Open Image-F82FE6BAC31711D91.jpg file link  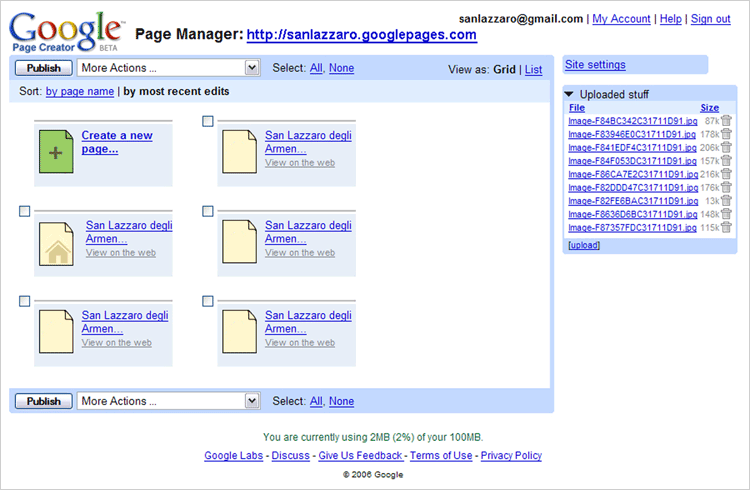pyautogui.click(x=633, y=201)
